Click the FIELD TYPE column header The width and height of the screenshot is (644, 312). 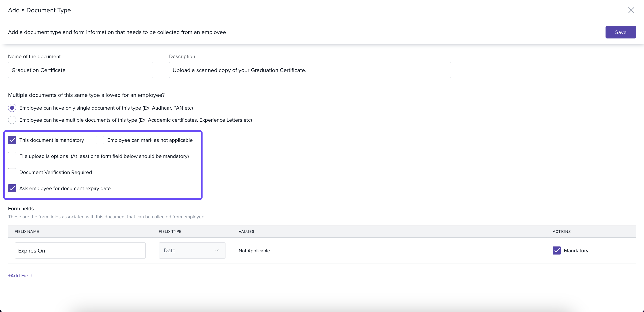point(170,231)
